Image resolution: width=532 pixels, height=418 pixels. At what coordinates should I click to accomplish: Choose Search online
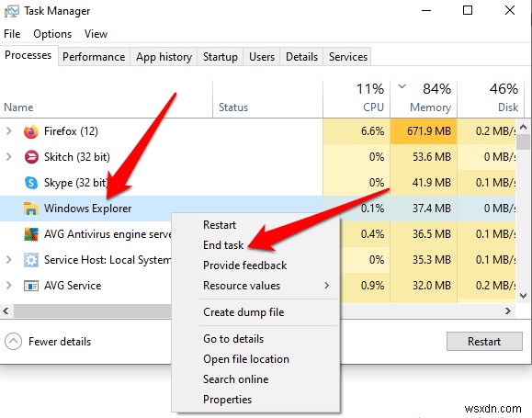click(x=236, y=379)
